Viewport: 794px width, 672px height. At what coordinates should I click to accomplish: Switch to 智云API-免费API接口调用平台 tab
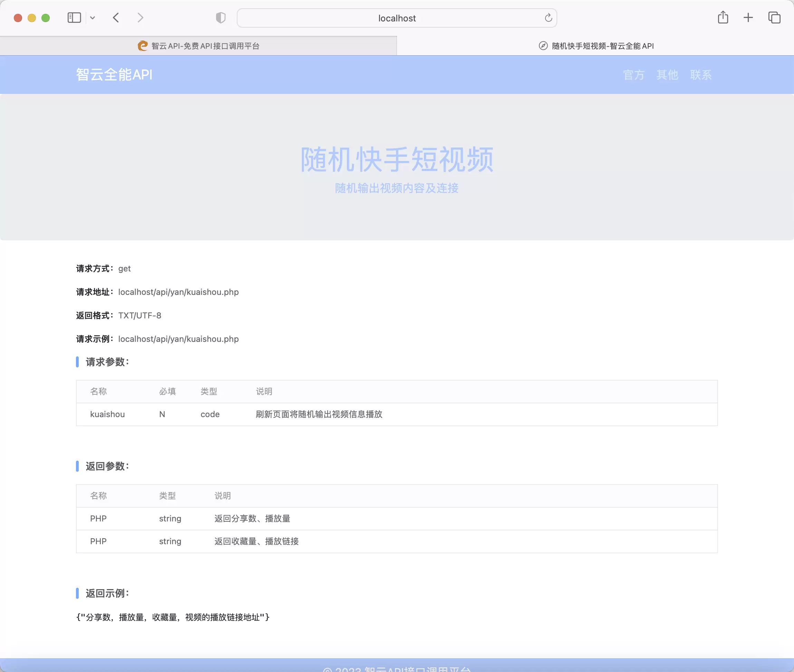(x=198, y=46)
